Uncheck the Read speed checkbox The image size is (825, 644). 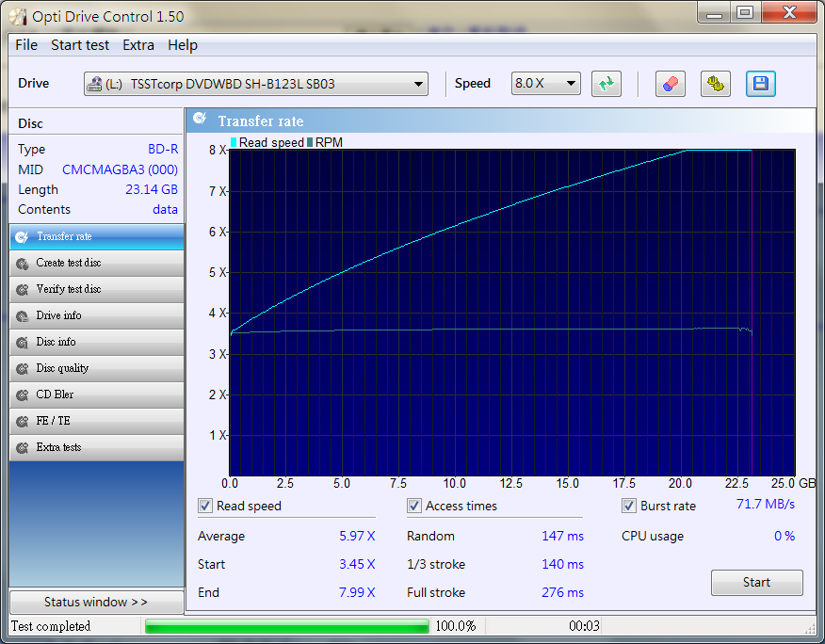click(204, 507)
